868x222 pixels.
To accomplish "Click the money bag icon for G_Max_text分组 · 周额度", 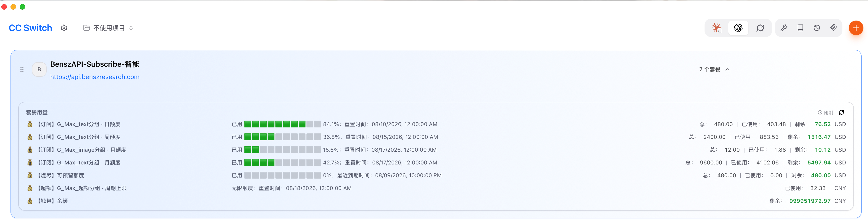I will coord(30,137).
